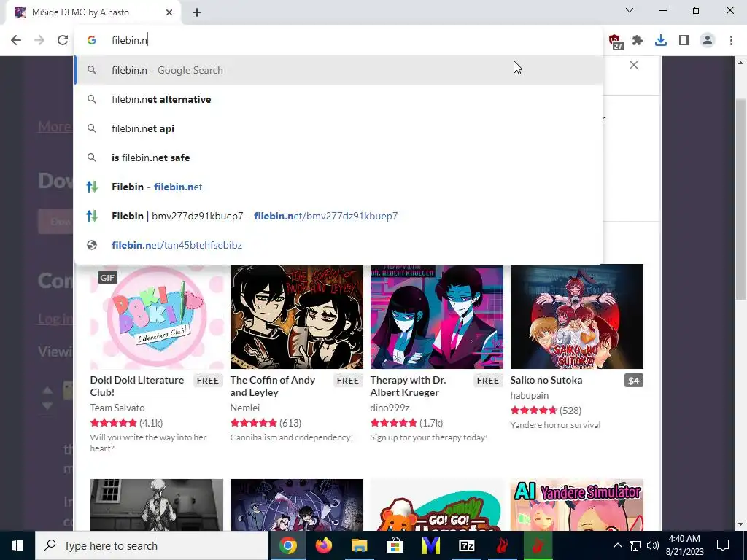Click the Team Salvato author link
Screen dimensions: 747x560
117,408
